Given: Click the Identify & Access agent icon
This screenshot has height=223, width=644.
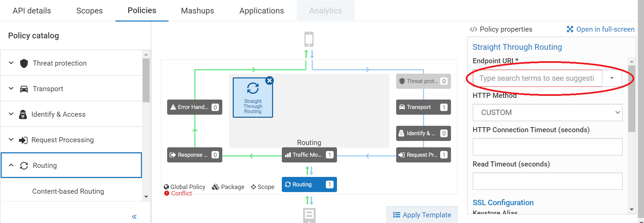Looking at the screenshot, I should (23, 114).
